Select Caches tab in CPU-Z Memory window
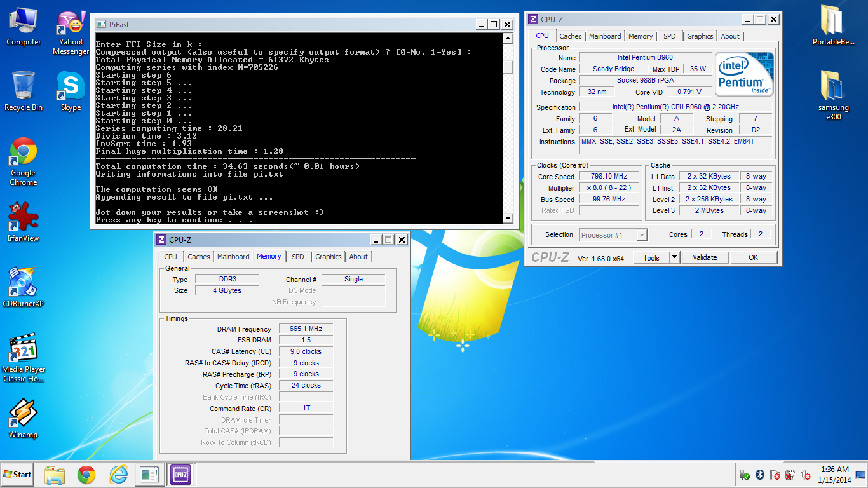868x488 pixels. coord(198,257)
